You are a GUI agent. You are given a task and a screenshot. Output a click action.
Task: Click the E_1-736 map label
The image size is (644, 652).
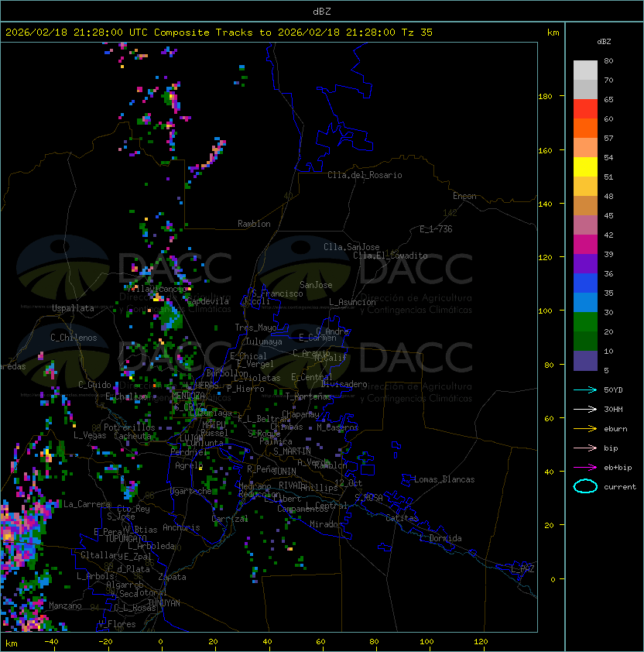436,229
